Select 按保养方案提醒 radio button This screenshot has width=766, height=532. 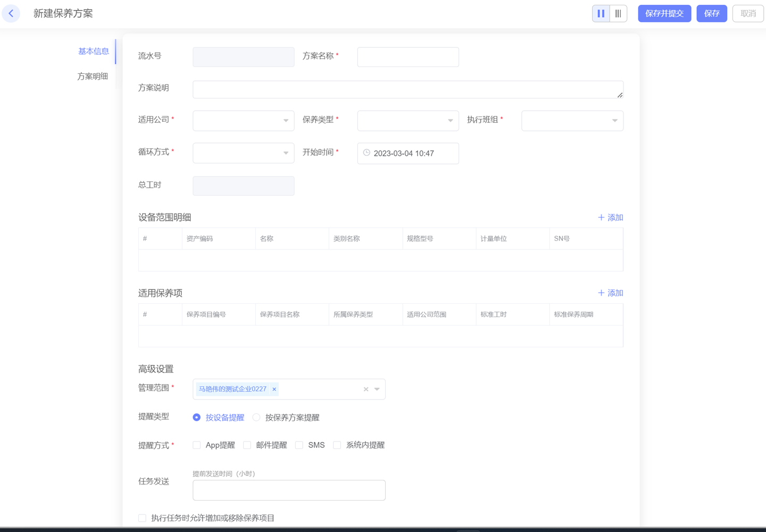pos(256,418)
